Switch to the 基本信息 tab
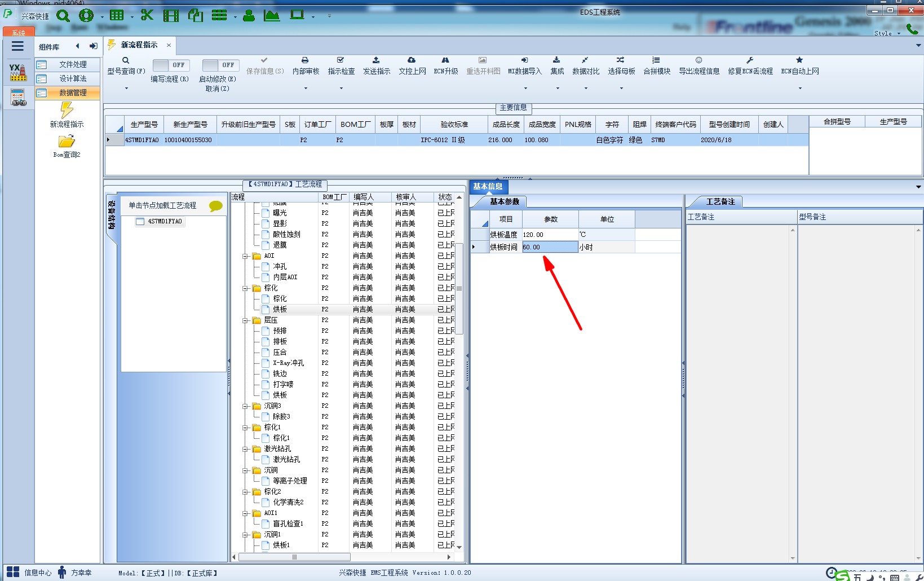Viewport: 924px width, 581px height. point(488,187)
